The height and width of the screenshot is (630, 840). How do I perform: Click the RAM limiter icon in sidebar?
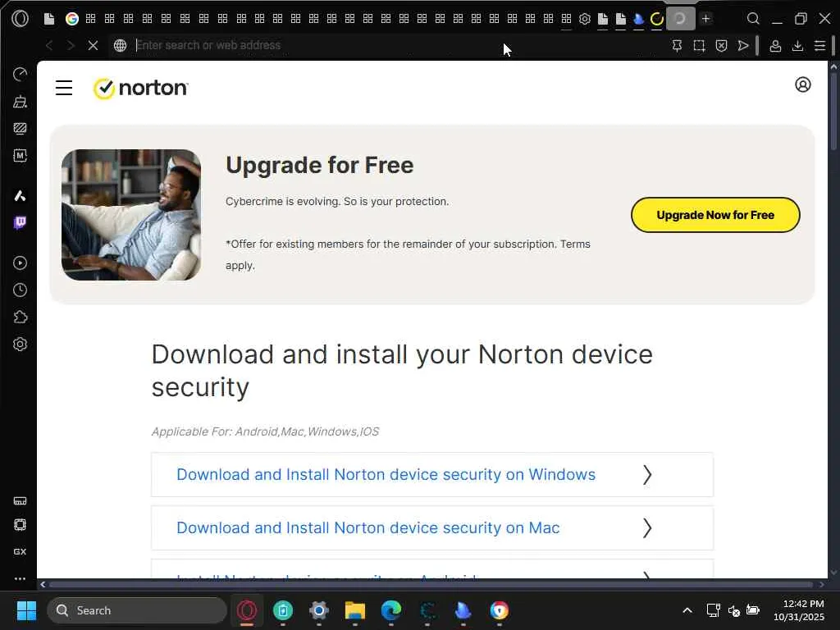pyautogui.click(x=20, y=501)
